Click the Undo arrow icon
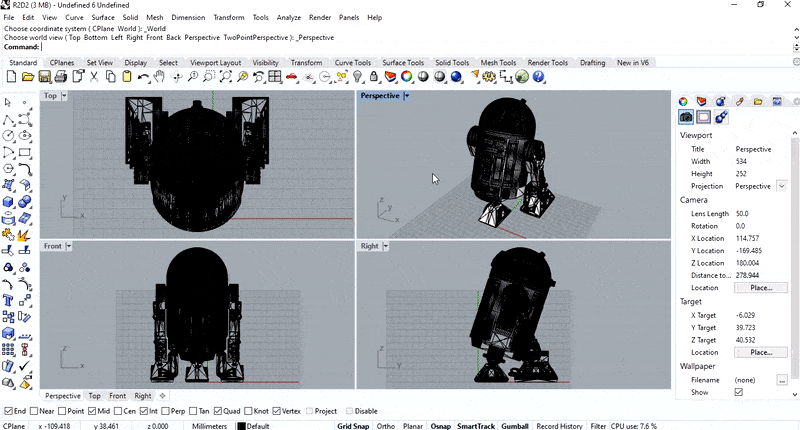The image size is (800, 430). pyautogui.click(x=143, y=77)
